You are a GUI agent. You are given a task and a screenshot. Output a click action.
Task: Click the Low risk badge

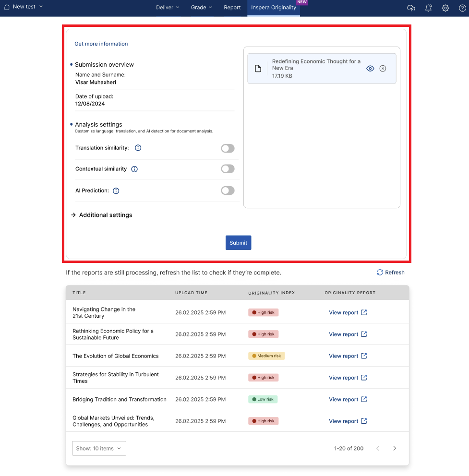tap(263, 399)
